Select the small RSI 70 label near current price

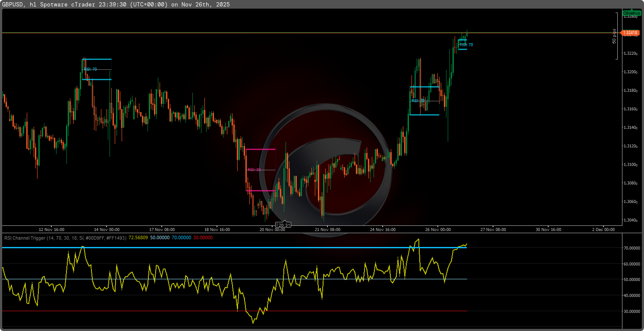click(467, 44)
